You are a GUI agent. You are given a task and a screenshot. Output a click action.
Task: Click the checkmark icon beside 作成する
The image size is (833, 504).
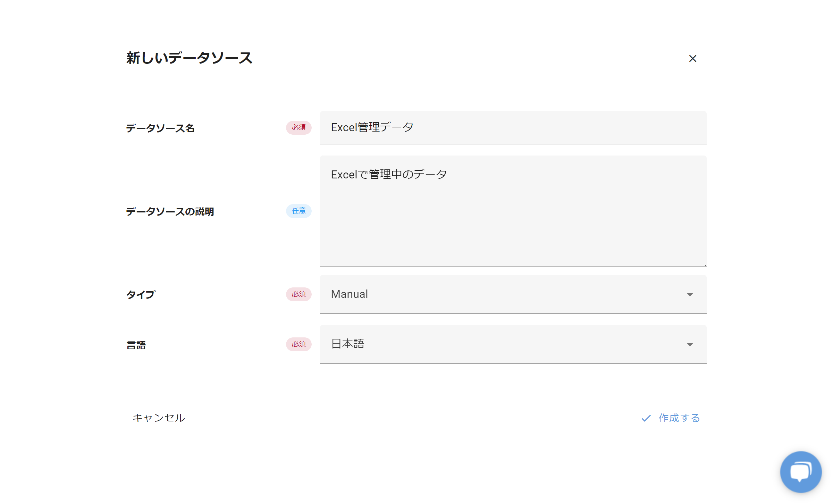(646, 418)
